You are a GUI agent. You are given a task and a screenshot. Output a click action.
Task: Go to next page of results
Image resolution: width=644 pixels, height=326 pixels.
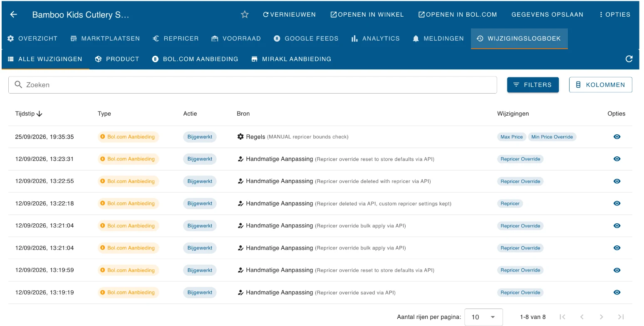coord(601,317)
